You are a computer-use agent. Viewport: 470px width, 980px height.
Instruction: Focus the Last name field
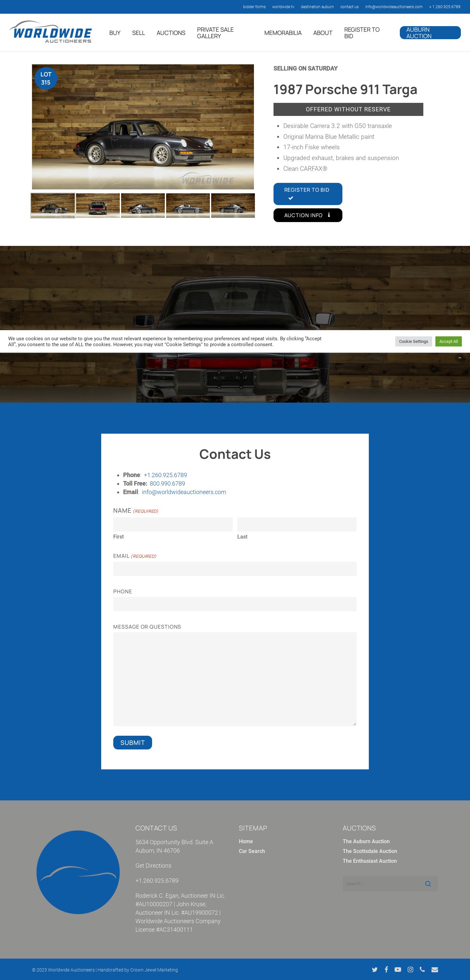[297, 524]
